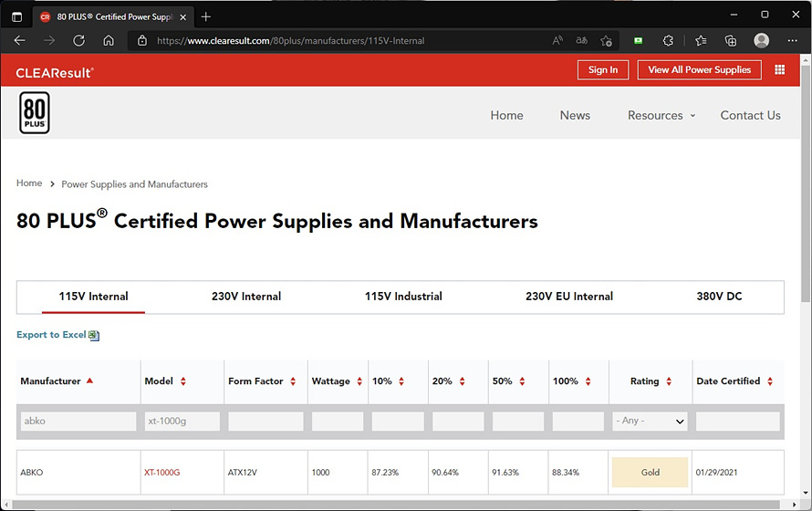Switch to the 115V Industrial tab

(403, 297)
